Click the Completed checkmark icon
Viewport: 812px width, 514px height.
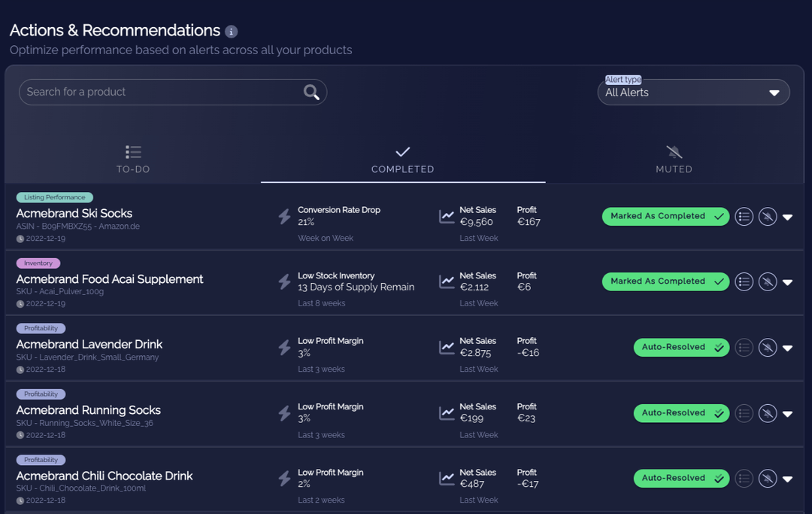tap(402, 152)
